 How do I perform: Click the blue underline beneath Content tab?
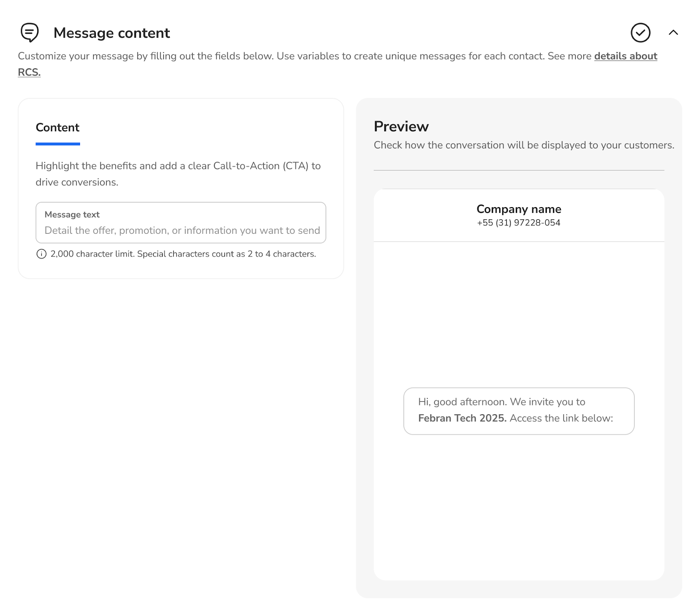[x=57, y=144]
